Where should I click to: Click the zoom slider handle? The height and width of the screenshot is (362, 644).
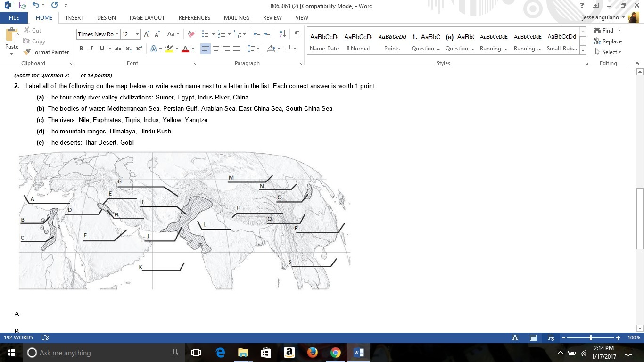590,337
